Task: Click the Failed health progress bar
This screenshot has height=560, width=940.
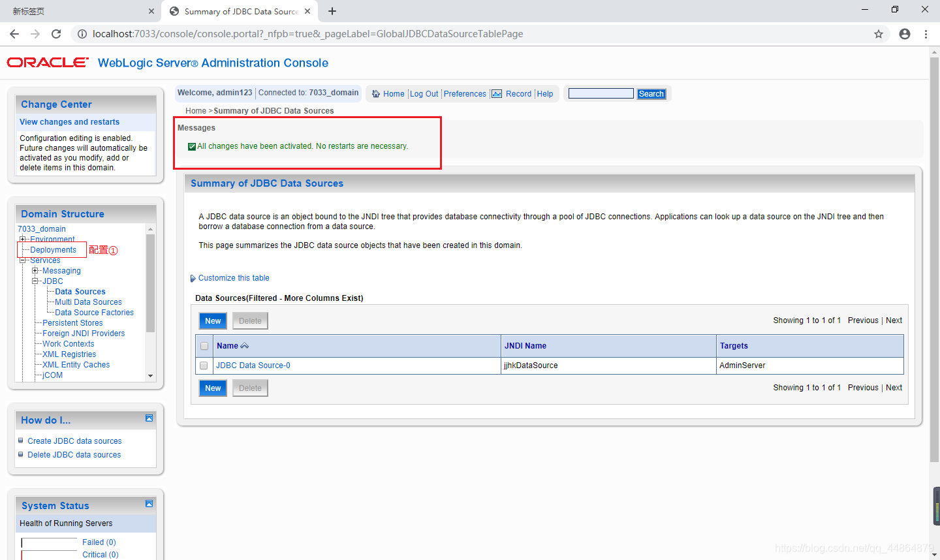Action: [49, 543]
